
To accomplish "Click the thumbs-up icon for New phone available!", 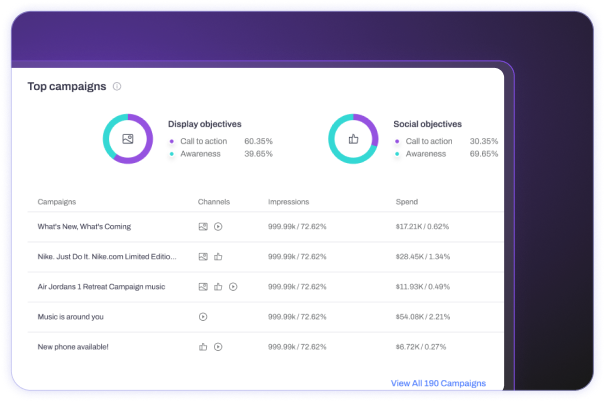I will point(203,347).
